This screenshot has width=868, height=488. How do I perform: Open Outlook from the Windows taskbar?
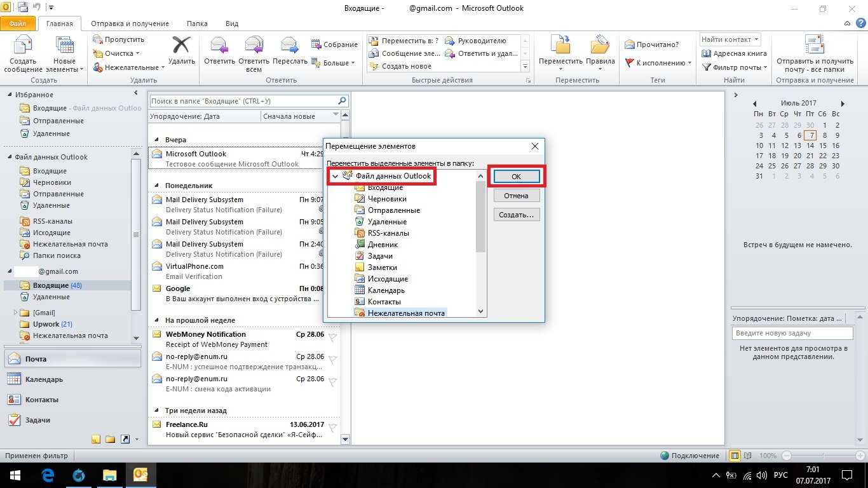coord(140,475)
